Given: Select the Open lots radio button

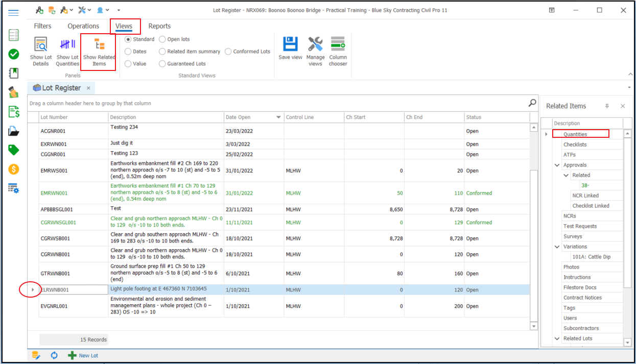Looking at the screenshot, I should (x=162, y=39).
